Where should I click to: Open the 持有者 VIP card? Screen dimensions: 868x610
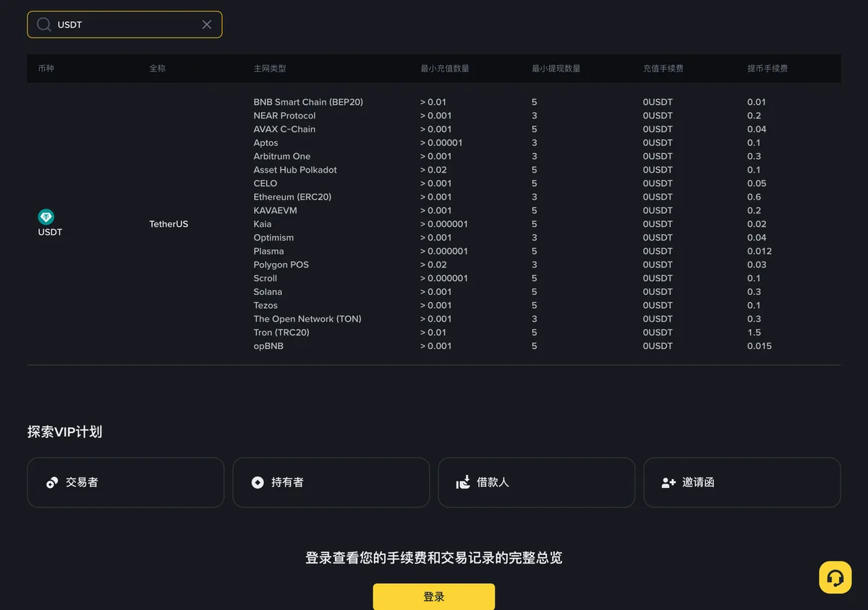(331, 482)
